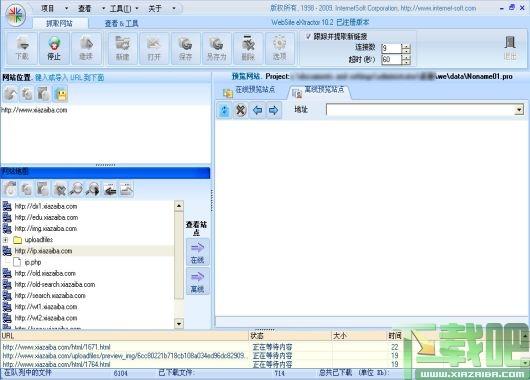This screenshot has width=530, height=380.
Task: Select http://wt2.xiazaiba.com in site tree
Action: tap(46, 318)
